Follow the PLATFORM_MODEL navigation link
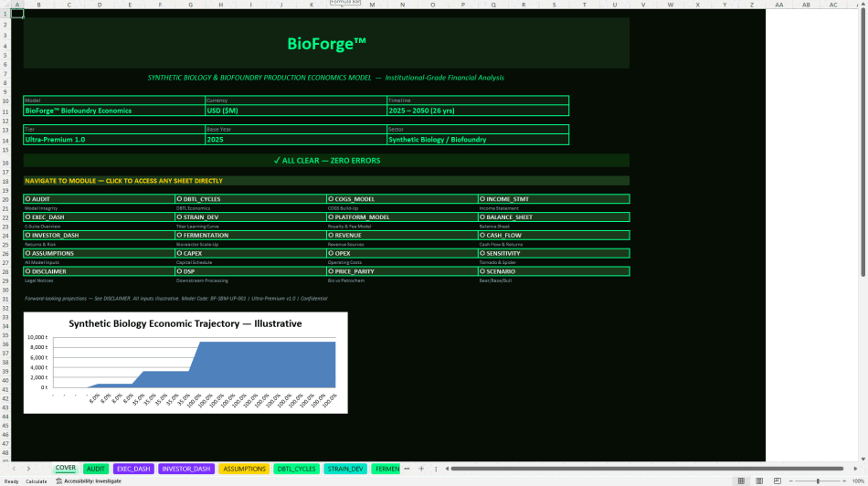Screen dimensions: 868x486 pyautogui.click(x=402, y=217)
